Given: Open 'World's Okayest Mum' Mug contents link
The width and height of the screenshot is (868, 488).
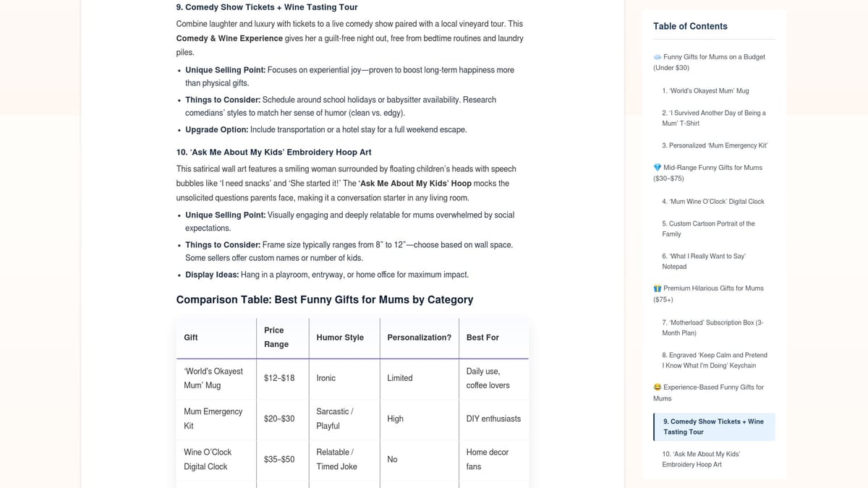Looking at the screenshot, I should 705,91.
